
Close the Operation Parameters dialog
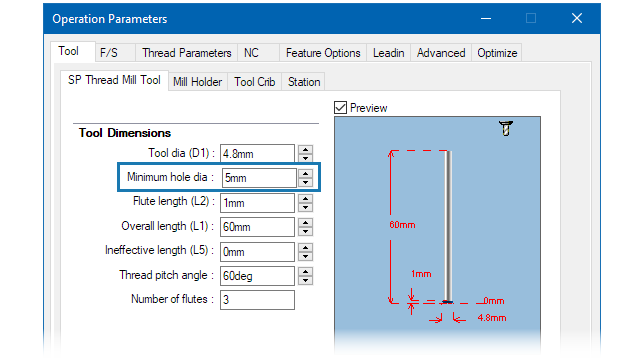coord(577,18)
